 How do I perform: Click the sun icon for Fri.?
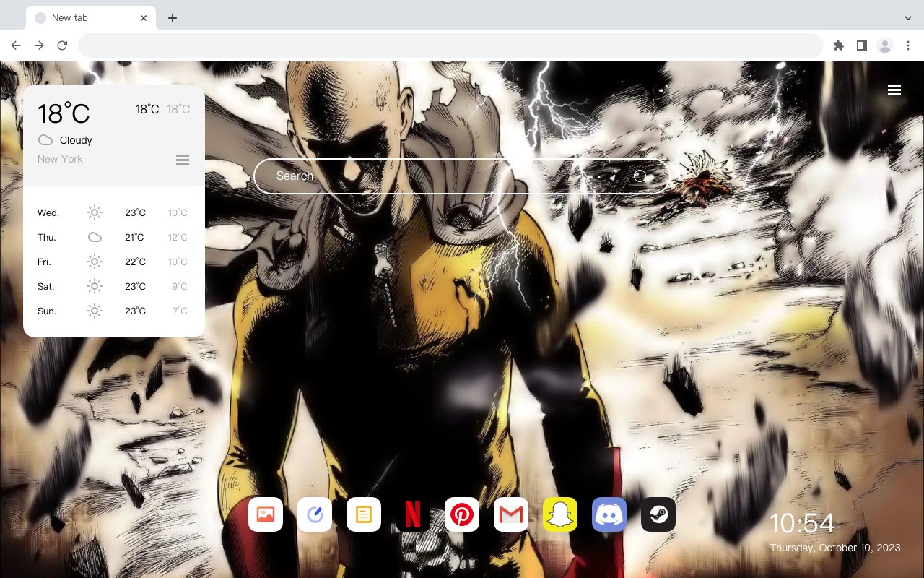click(95, 262)
